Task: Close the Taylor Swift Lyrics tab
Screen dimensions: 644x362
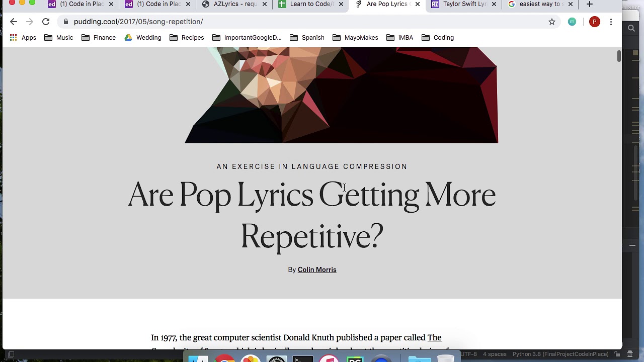Action: pyautogui.click(x=494, y=4)
